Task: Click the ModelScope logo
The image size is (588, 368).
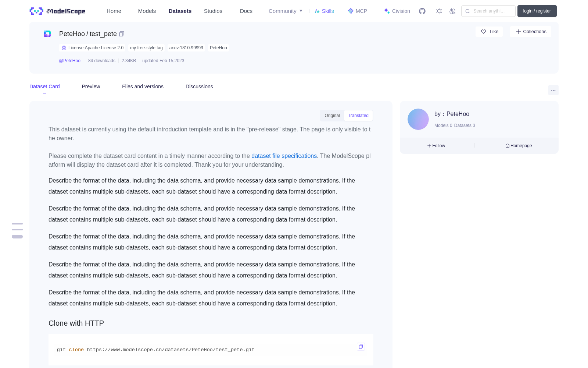Action: pyautogui.click(x=57, y=11)
